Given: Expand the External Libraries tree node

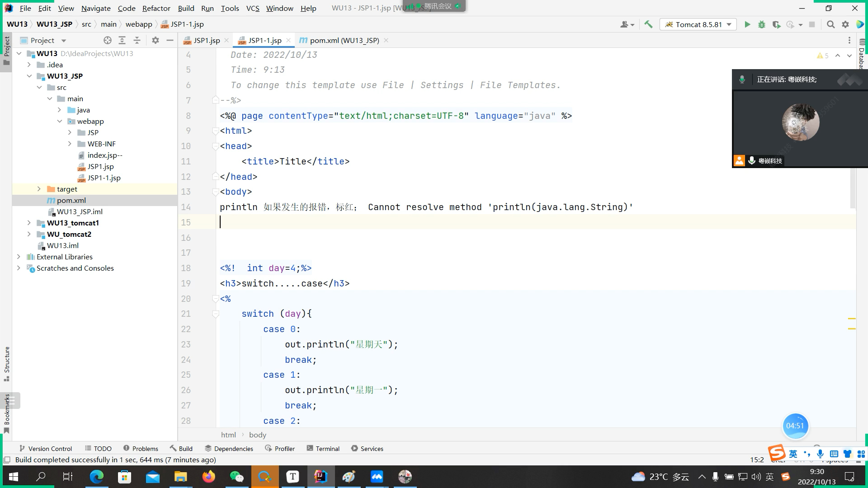Looking at the screenshot, I should (x=19, y=257).
